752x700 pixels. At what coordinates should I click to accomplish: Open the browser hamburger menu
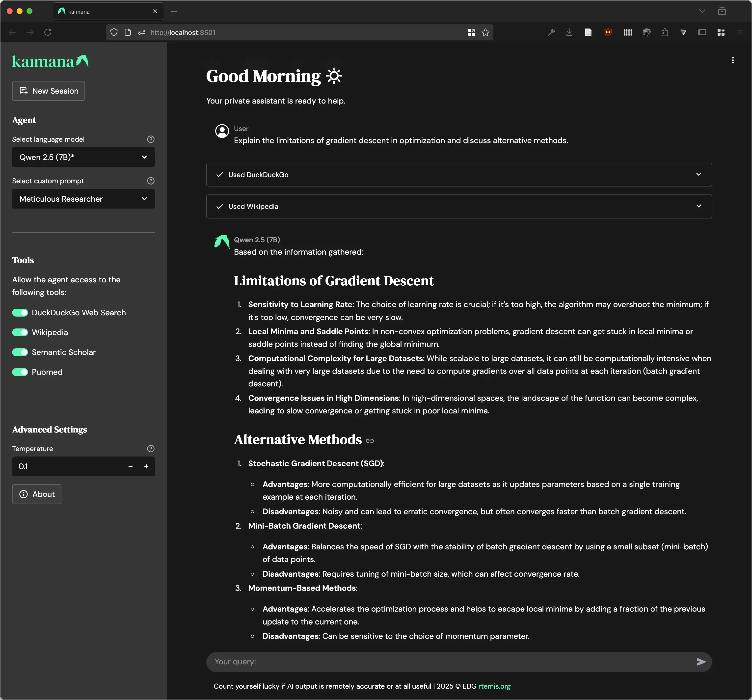pyautogui.click(x=739, y=32)
